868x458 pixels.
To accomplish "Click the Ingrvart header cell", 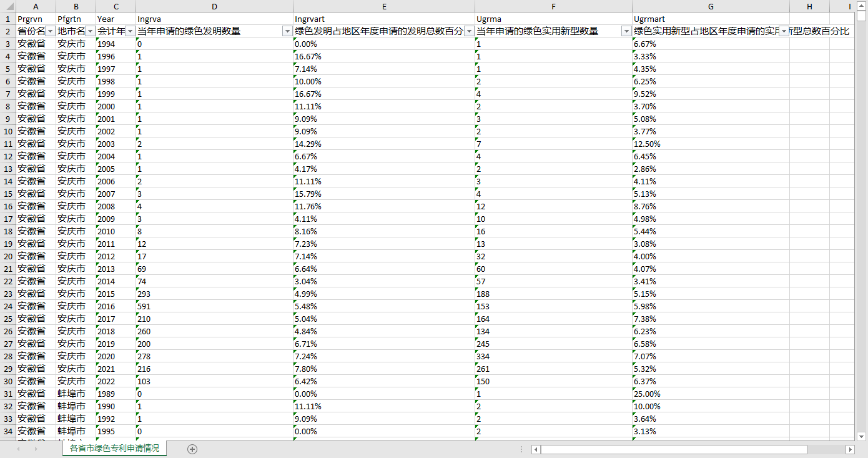I will coord(384,19).
